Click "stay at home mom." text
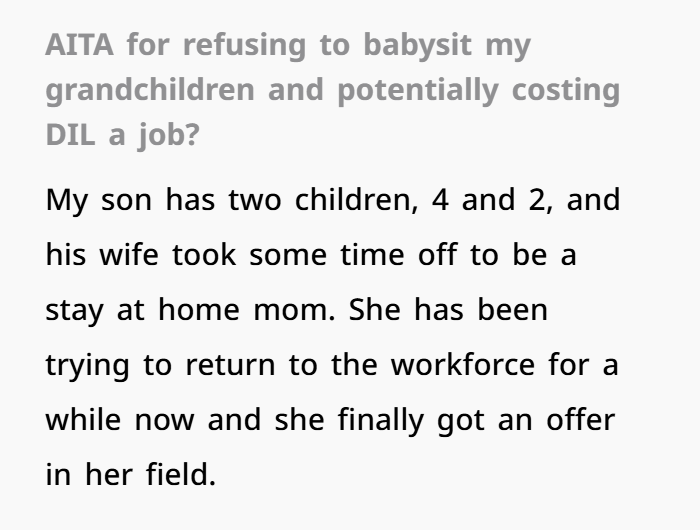This screenshot has height=530, width=700. click(x=190, y=310)
